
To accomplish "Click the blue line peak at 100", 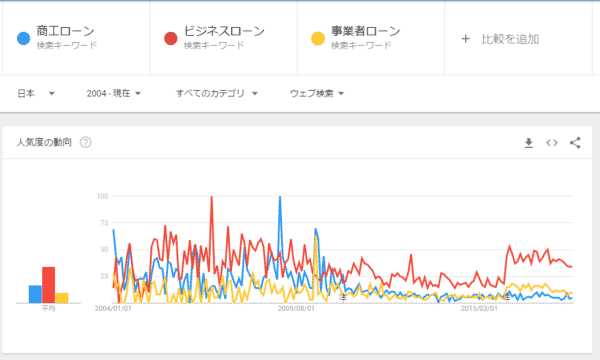I will tap(280, 197).
